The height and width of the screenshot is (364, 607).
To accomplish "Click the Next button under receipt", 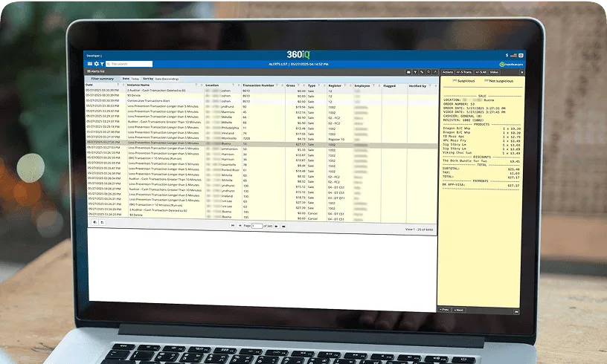I will click(x=459, y=311).
